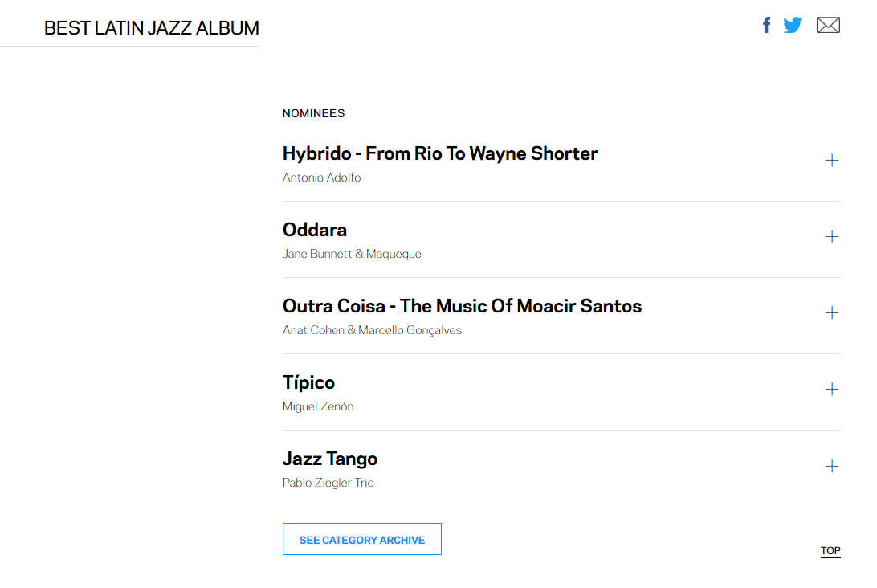Select the Jazz Tango album title
The height and width of the screenshot is (588, 877).
(330, 459)
